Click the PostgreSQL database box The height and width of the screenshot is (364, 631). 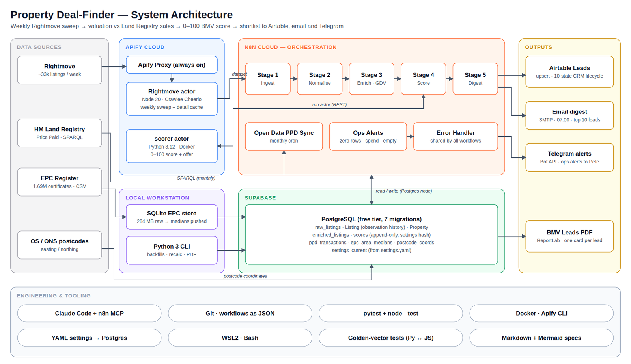(372, 234)
